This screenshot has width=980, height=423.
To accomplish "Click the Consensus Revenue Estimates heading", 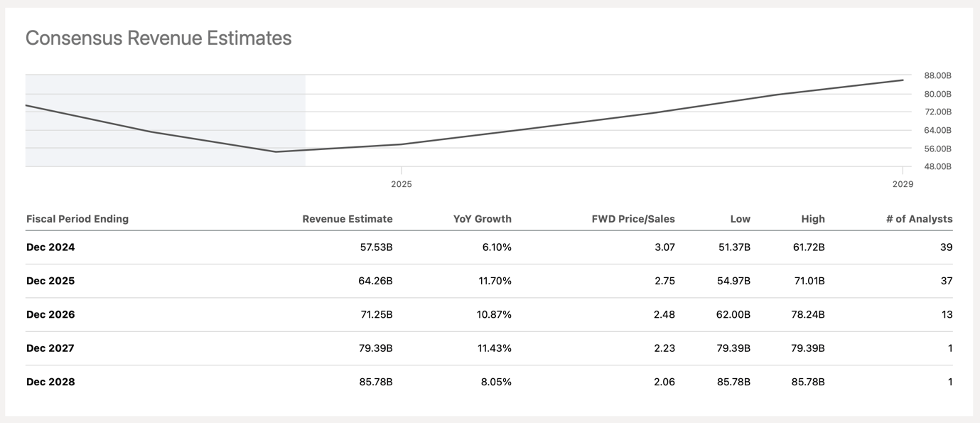I will (x=158, y=38).
